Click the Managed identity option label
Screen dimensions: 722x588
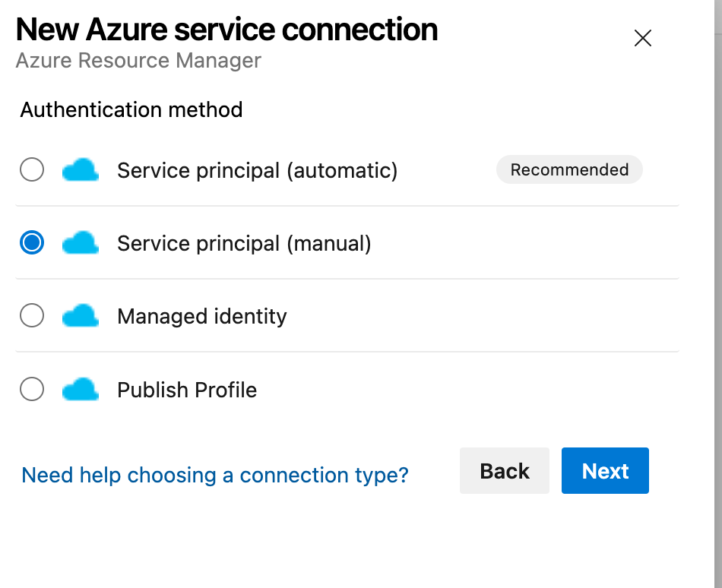202,316
